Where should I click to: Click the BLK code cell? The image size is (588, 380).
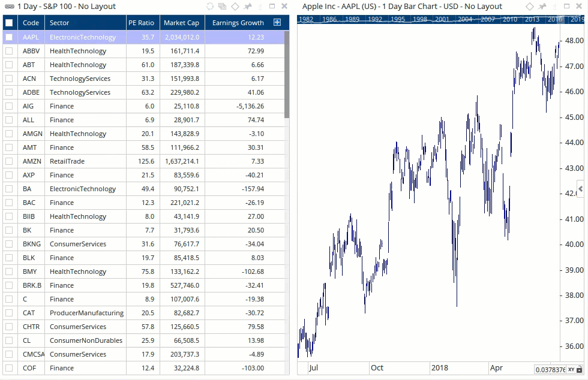coord(31,258)
